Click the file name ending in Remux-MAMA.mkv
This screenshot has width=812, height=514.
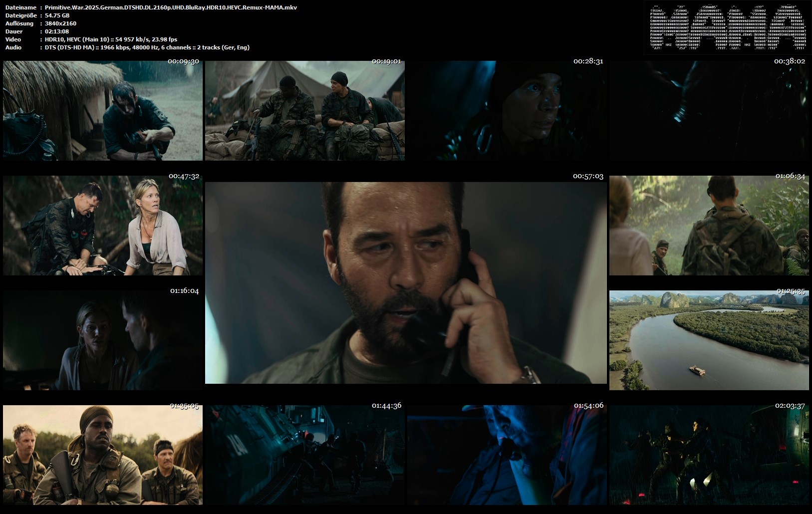tap(171, 7)
